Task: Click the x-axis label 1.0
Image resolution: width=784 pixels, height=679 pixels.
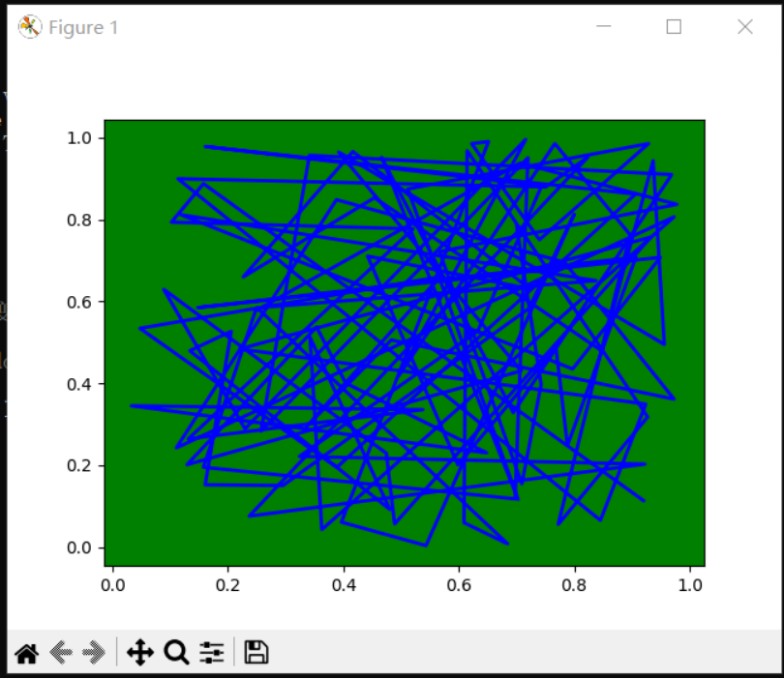Action: (x=690, y=585)
